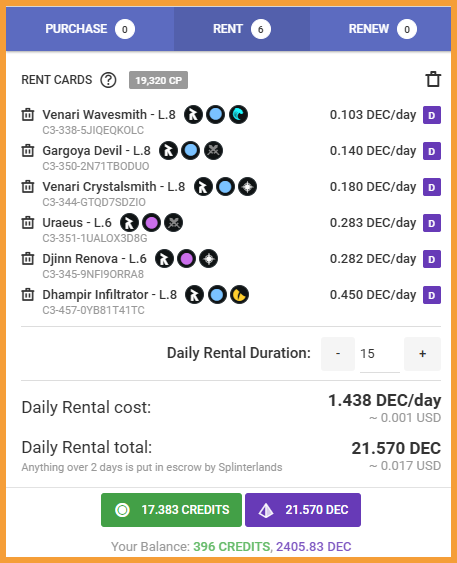Click the 21.570 DEC rental total value

[x=396, y=448]
